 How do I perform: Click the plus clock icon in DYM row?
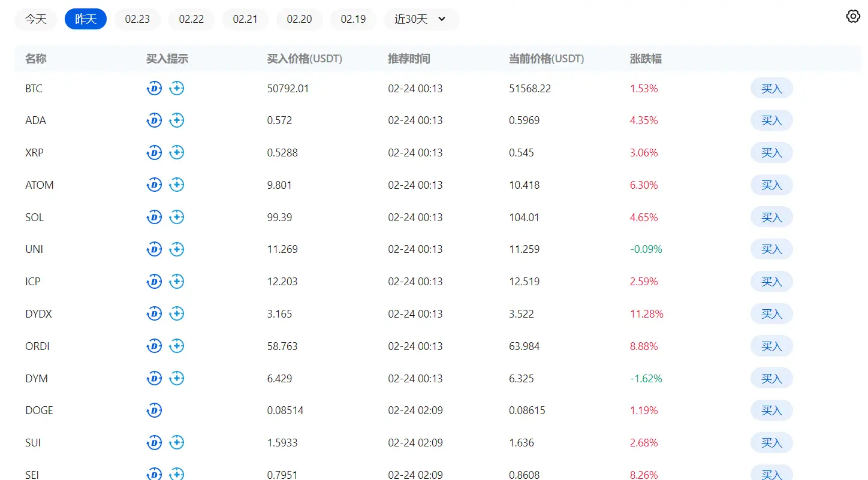[x=176, y=378]
